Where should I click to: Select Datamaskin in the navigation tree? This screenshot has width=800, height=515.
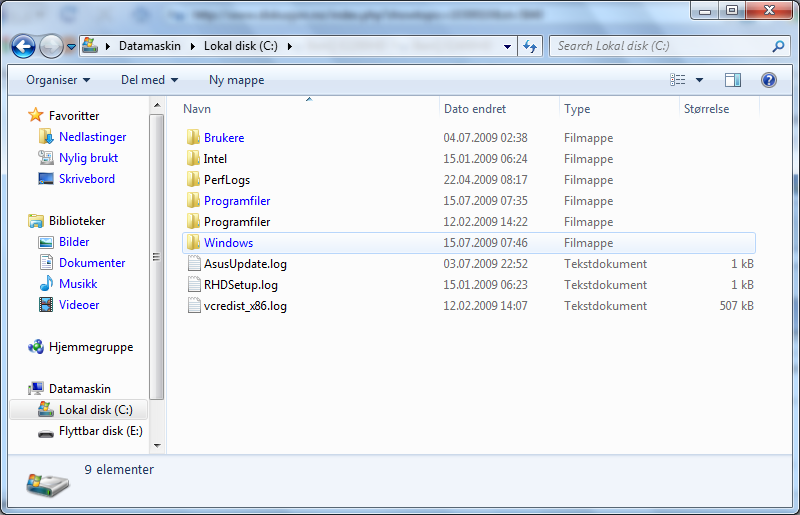(80, 388)
